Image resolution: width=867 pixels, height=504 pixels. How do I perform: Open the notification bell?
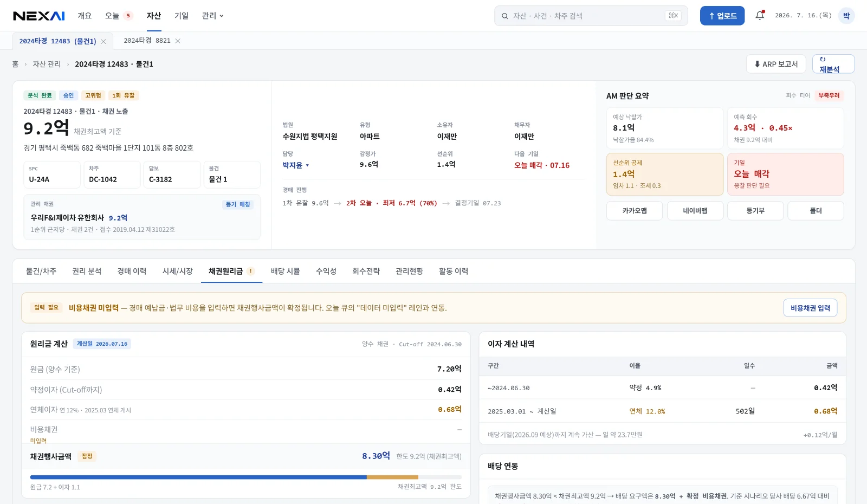coord(760,15)
